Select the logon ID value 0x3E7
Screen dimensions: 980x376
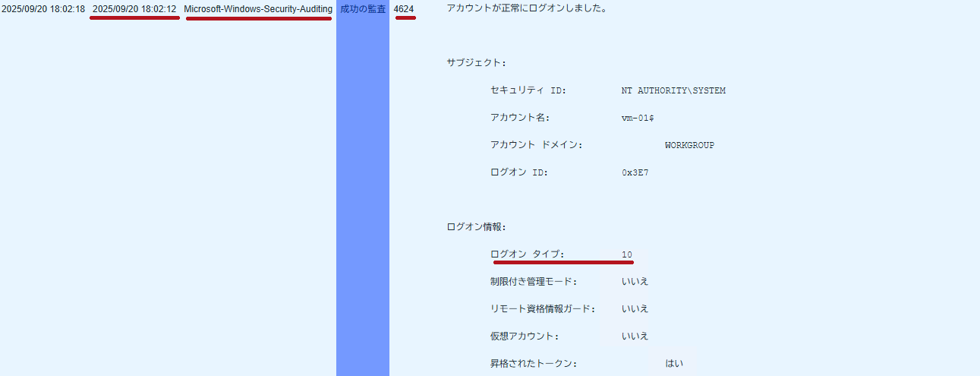click(635, 172)
